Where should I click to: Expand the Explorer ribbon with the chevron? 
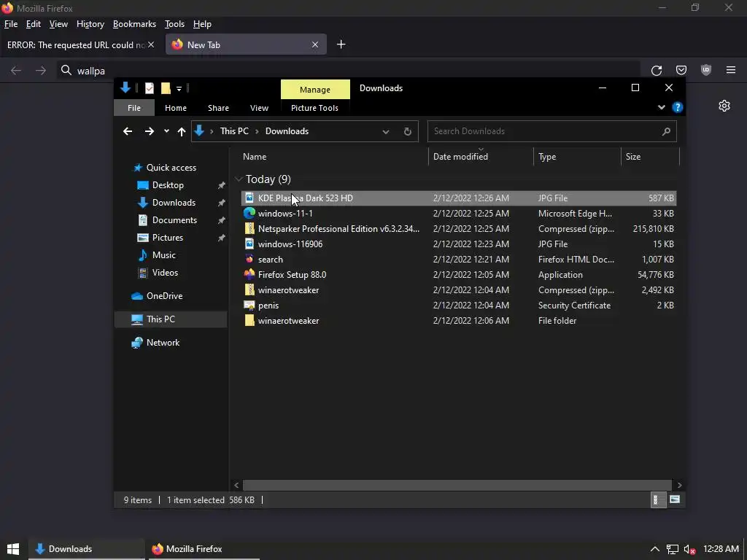point(661,107)
